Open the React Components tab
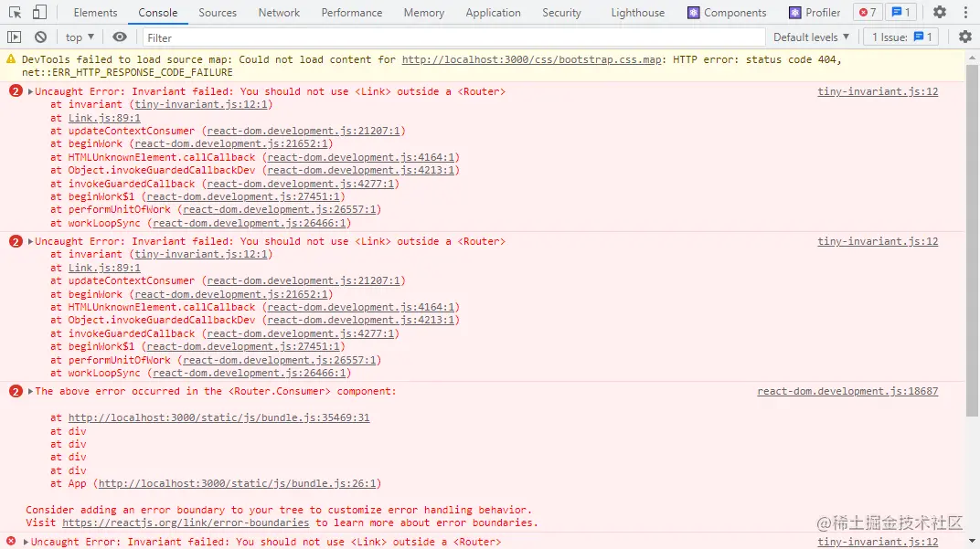980x549 pixels. coord(727,13)
